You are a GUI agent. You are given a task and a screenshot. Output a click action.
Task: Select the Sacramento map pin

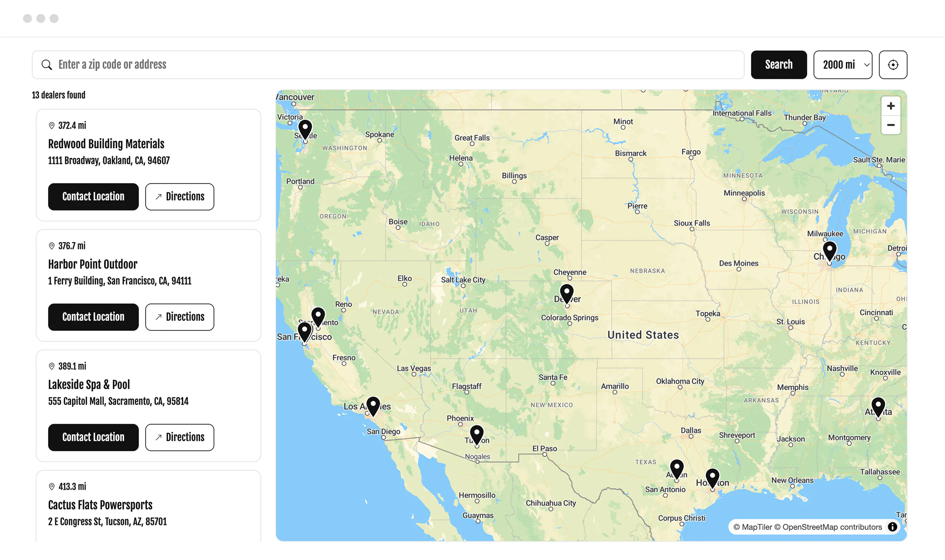(x=318, y=317)
